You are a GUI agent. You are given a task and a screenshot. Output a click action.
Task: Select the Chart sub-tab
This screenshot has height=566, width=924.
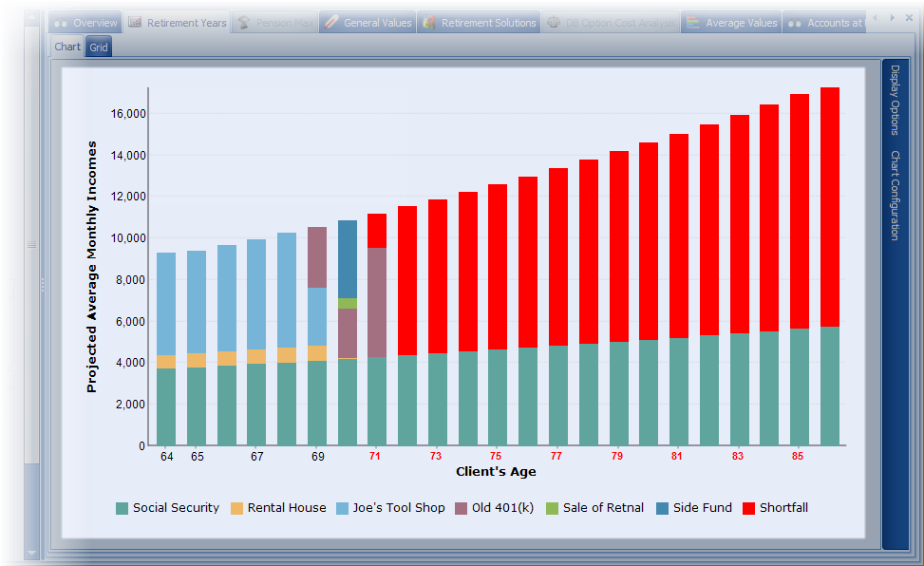pos(67,47)
